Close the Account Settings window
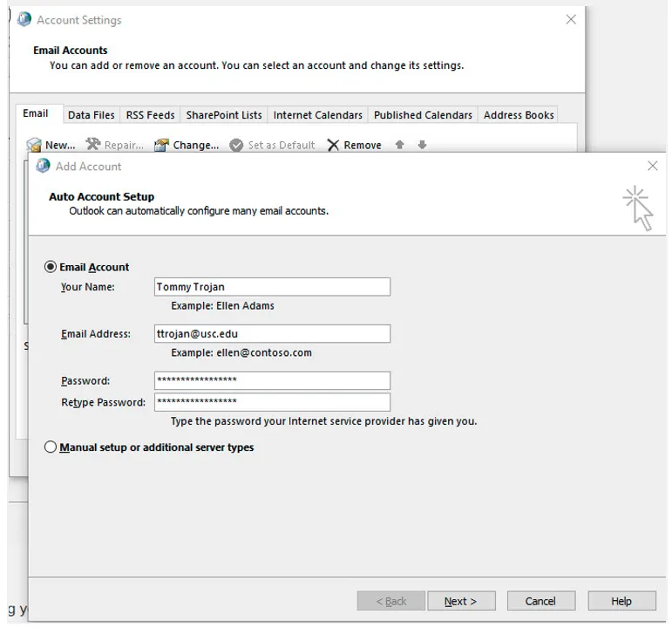Viewport: 672px width, 628px height. tap(571, 19)
